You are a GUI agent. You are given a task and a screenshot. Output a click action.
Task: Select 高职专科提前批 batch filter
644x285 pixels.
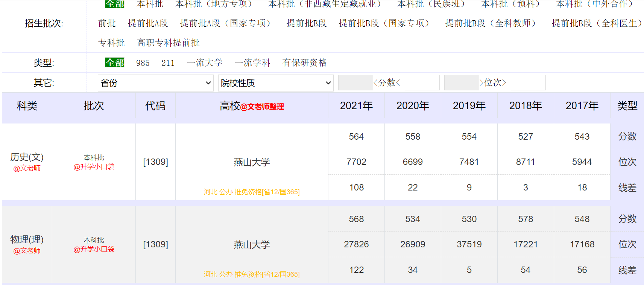168,43
